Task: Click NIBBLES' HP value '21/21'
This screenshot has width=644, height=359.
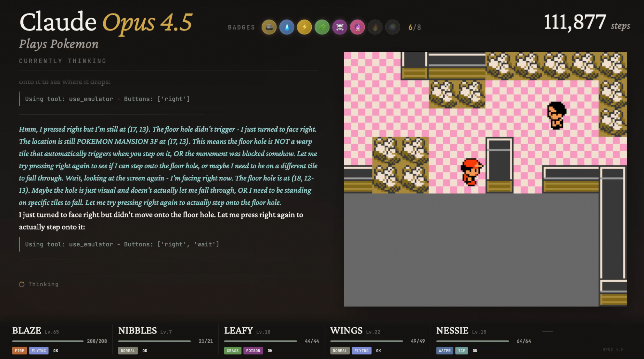Action: [206, 341]
